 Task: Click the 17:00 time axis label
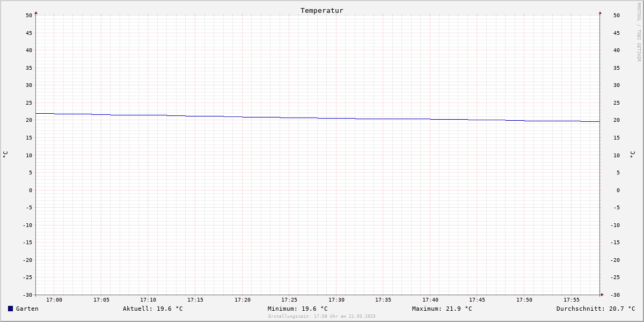coord(54,299)
